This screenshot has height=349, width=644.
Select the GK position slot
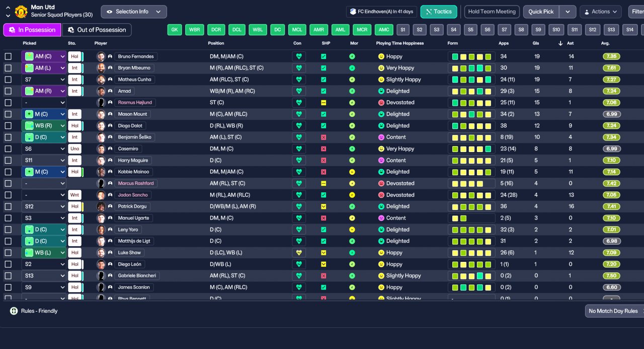(x=175, y=30)
